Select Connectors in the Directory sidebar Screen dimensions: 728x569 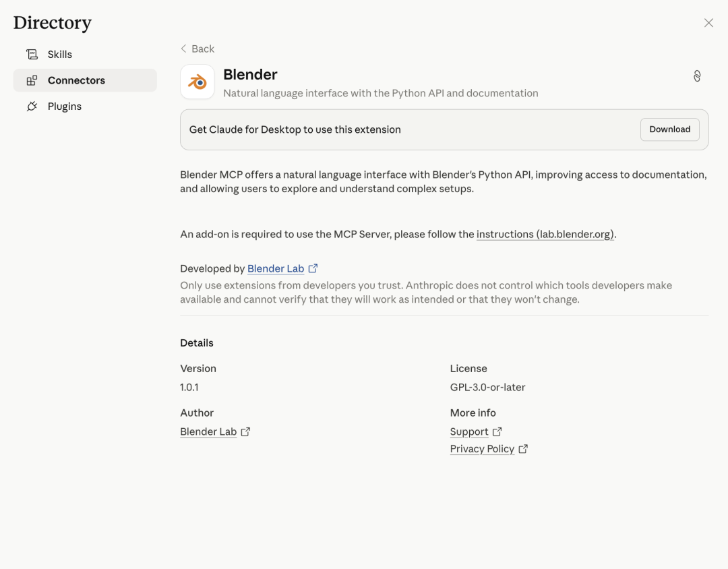[x=76, y=80]
